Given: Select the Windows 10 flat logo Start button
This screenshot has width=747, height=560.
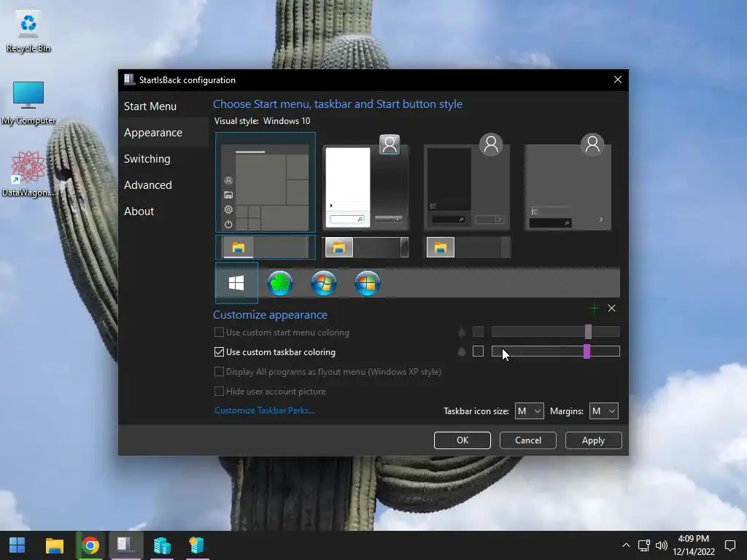Looking at the screenshot, I should [236, 283].
